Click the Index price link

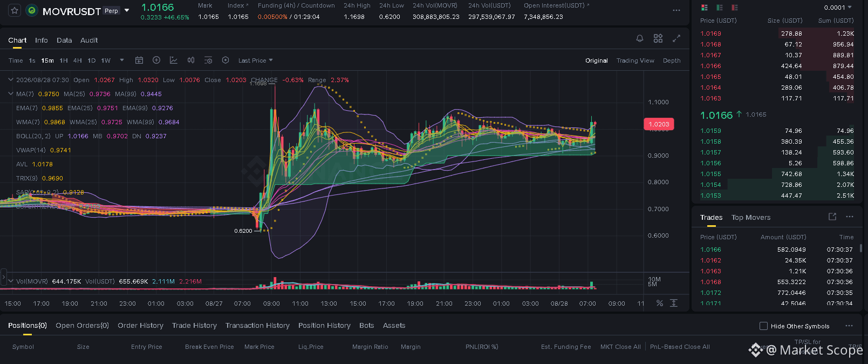238,5
